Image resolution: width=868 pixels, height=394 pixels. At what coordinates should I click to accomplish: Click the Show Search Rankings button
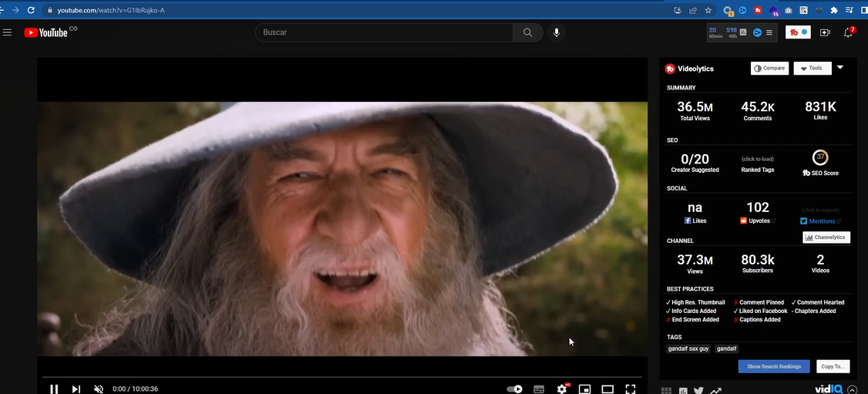[x=773, y=366]
